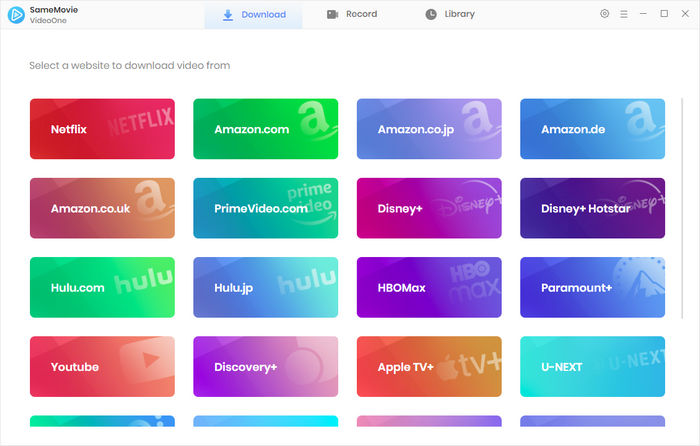Close the SameMovie window
The width and height of the screenshot is (700, 446).
click(x=685, y=14)
